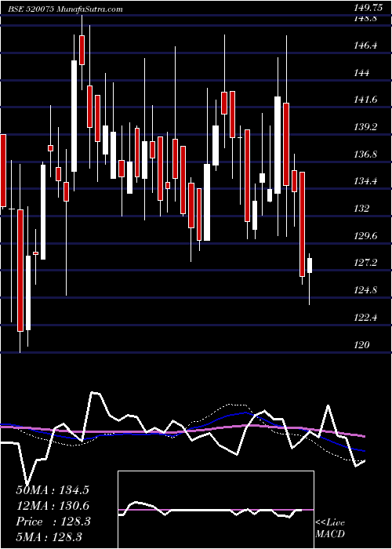Click the 5MA : 128.3 readout
The image size is (392, 549).
[x=49, y=536]
